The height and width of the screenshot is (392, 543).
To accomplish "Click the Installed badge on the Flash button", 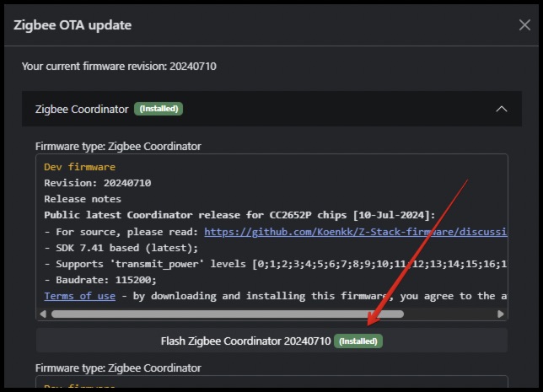I will (x=358, y=341).
